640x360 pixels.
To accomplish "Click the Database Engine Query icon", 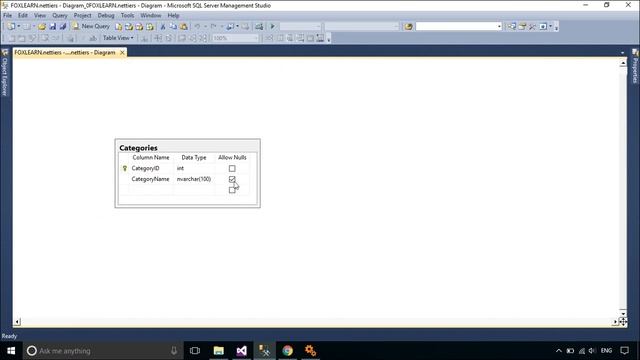I will click(x=118, y=27).
